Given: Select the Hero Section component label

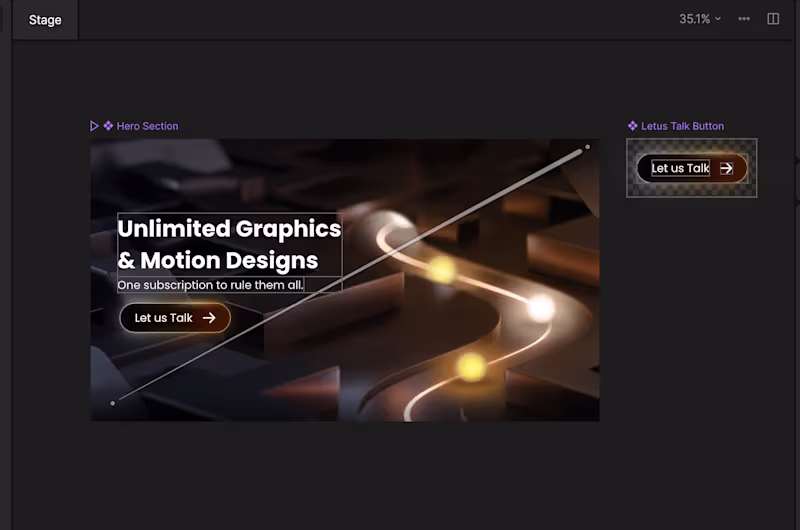Looking at the screenshot, I should coord(147,126).
